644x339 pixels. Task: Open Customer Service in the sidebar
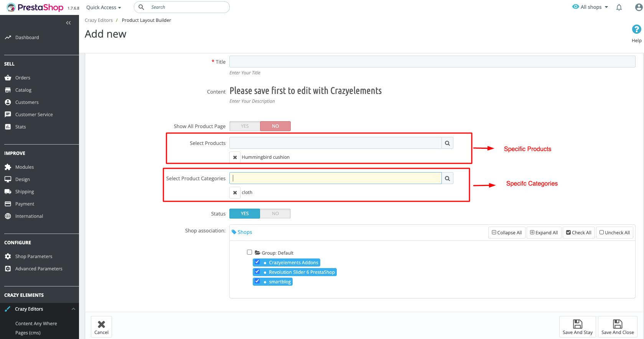click(34, 115)
